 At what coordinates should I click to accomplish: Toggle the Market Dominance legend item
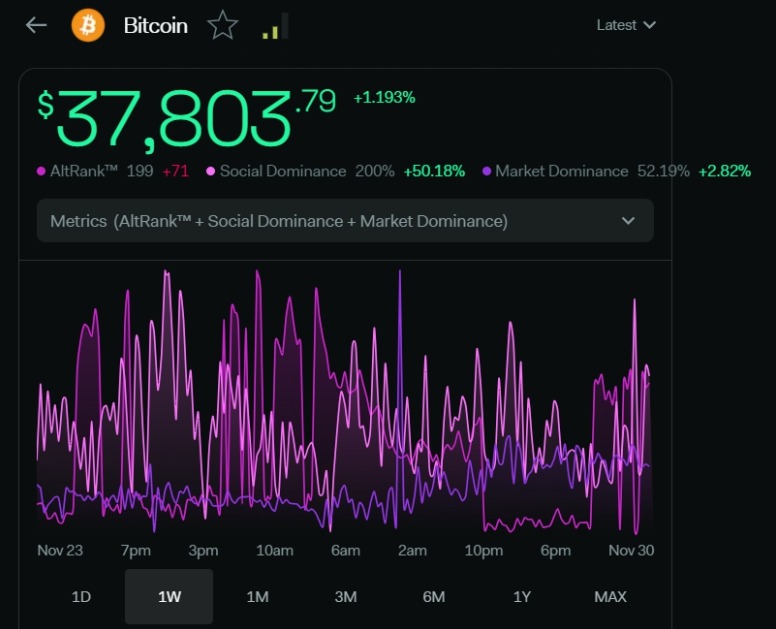[561, 171]
